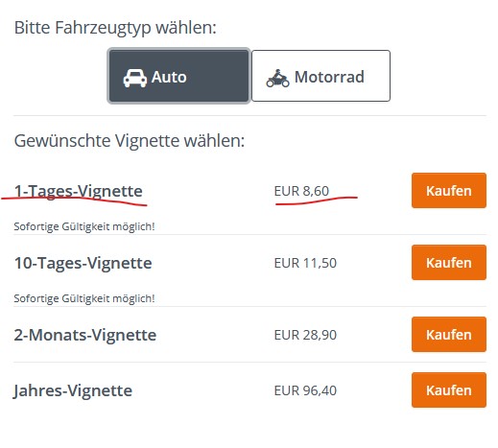The height and width of the screenshot is (448, 498).
Task: Click the 10-Tages-Vignette title
Action: (83, 263)
